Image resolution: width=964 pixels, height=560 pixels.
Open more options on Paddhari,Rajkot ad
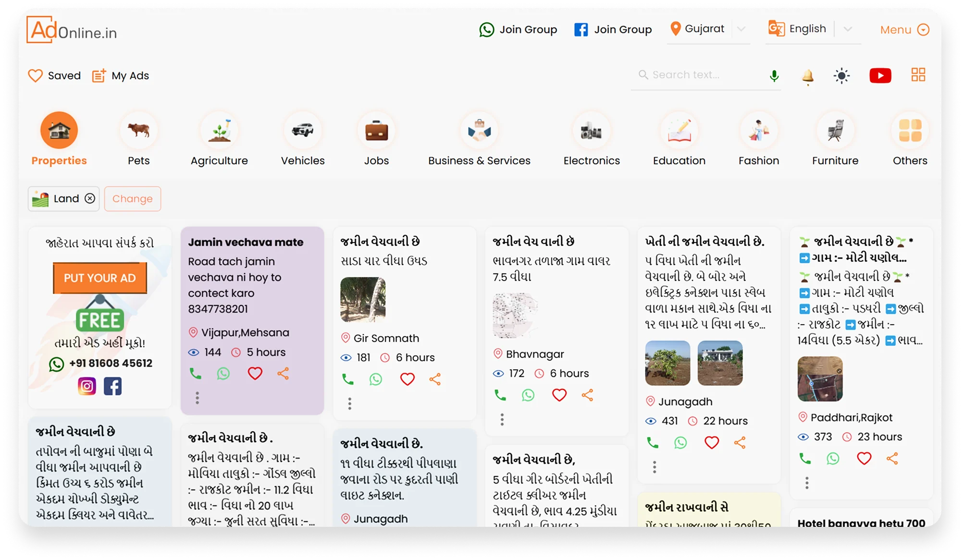coord(807,483)
